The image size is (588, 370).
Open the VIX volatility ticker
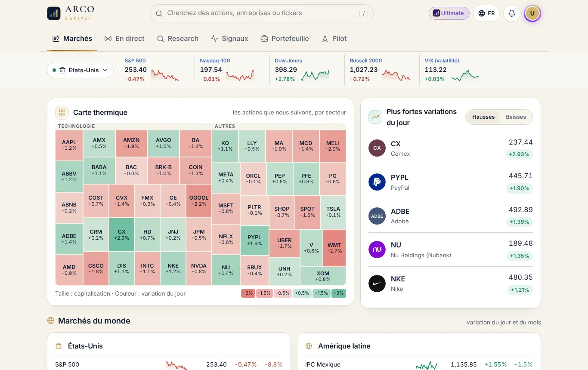(x=452, y=70)
